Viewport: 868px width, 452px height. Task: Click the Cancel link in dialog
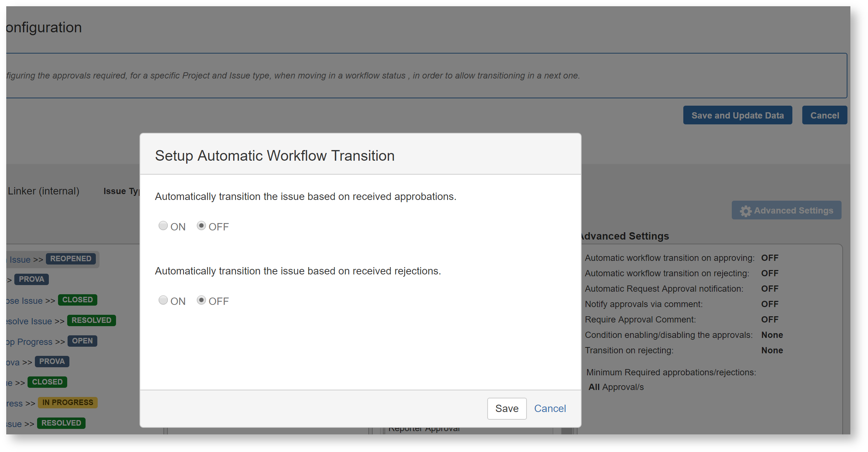550,408
